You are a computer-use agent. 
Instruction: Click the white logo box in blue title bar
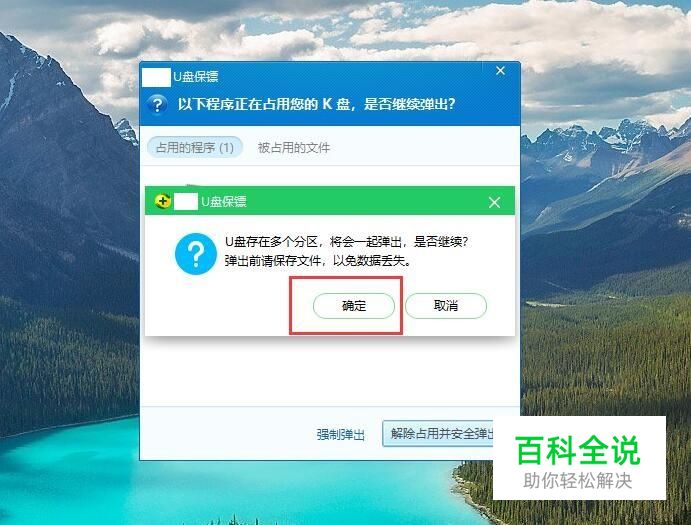pyautogui.click(x=156, y=77)
